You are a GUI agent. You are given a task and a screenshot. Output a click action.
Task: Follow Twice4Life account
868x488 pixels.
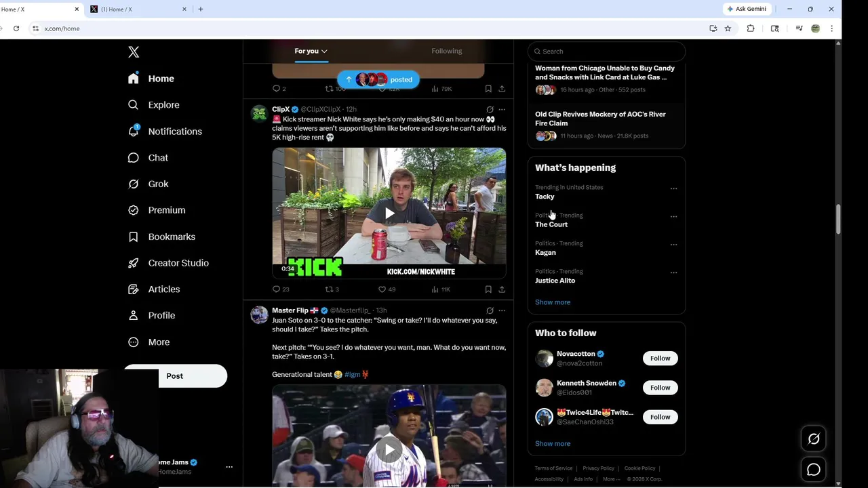pyautogui.click(x=660, y=418)
